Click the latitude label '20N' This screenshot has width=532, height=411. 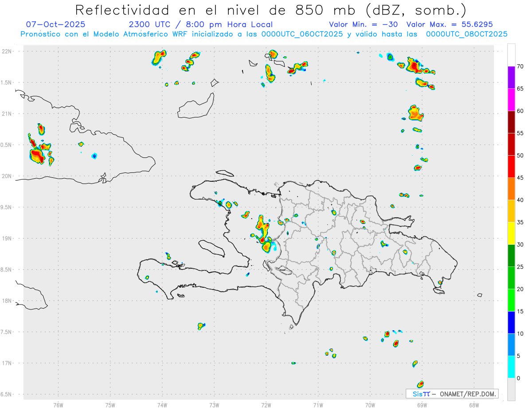(x=7, y=176)
